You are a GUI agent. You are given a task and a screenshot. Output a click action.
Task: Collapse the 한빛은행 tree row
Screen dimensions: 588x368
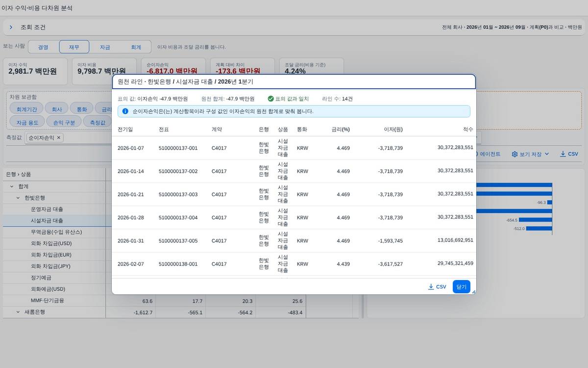click(18, 198)
